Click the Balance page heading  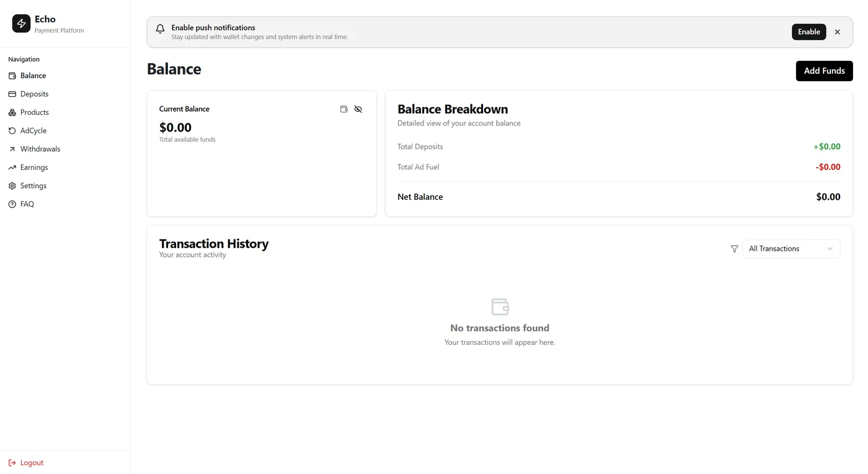point(174,69)
